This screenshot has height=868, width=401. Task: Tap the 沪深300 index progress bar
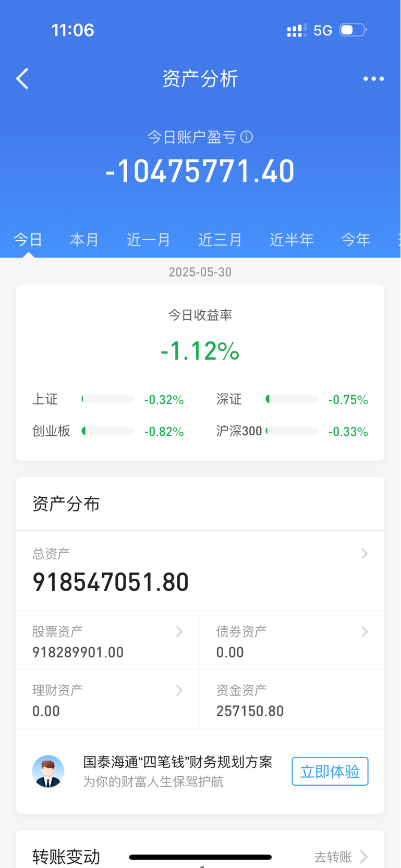pos(292,431)
